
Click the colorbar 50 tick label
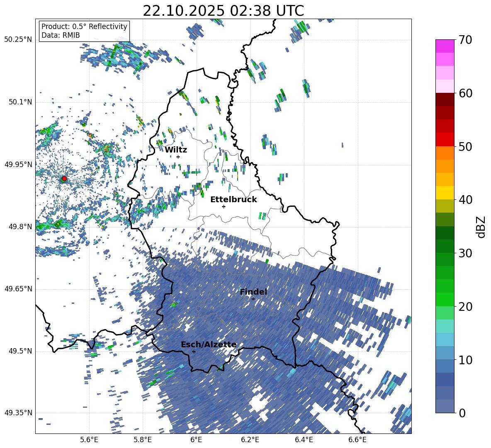pos(465,146)
